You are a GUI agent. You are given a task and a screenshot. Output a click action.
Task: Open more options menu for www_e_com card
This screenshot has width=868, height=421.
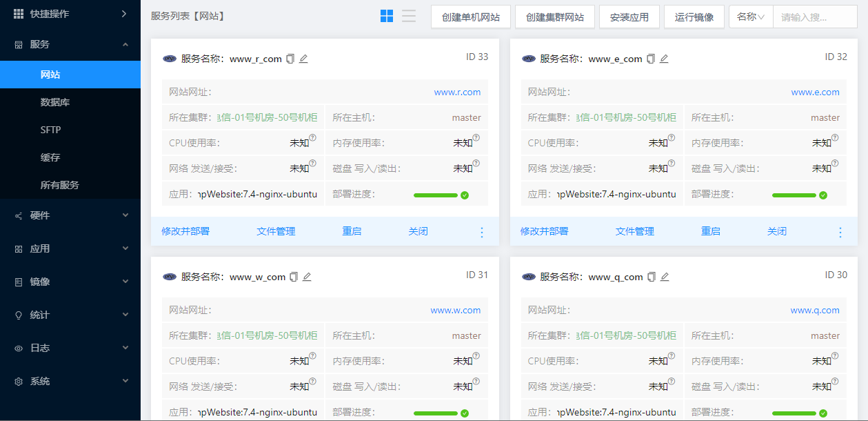pos(840,232)
